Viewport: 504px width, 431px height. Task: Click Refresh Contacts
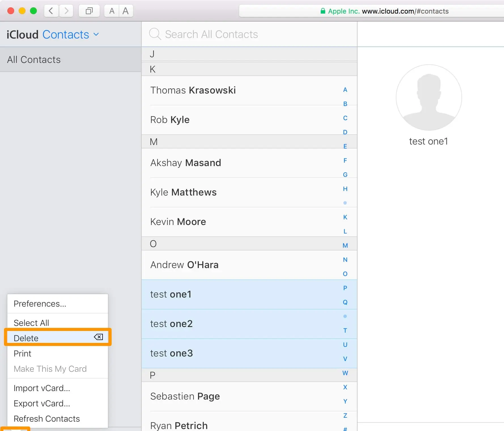46,419
